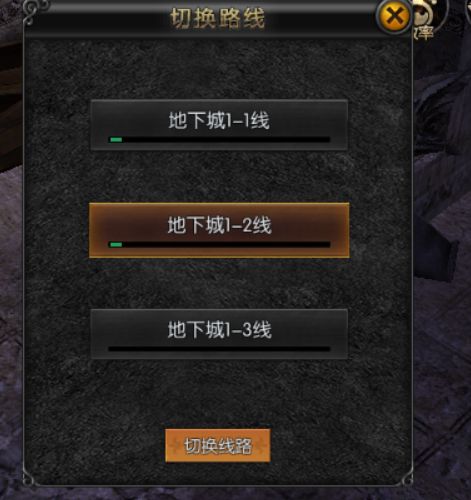Image resolution: width=471 pixels, height=500 pixels.
Task: Click the green load indicator of 地下城1-2线
Action: coord(116,245)
